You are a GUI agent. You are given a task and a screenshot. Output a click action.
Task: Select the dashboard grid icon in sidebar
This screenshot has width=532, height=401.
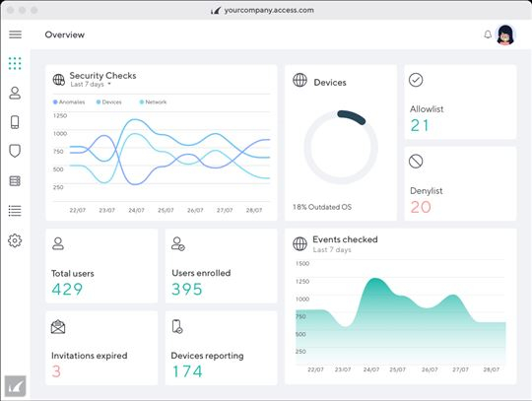click(x=15, y=63)
